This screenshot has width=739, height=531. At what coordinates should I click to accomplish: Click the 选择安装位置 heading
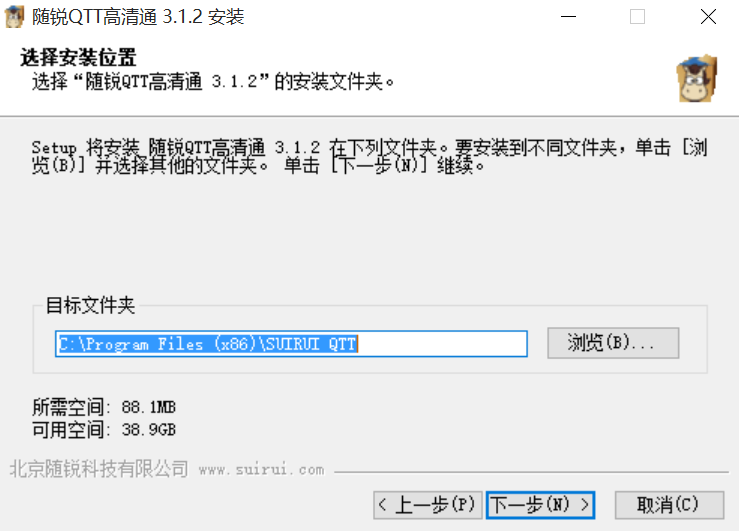click(x=78, y=58)
